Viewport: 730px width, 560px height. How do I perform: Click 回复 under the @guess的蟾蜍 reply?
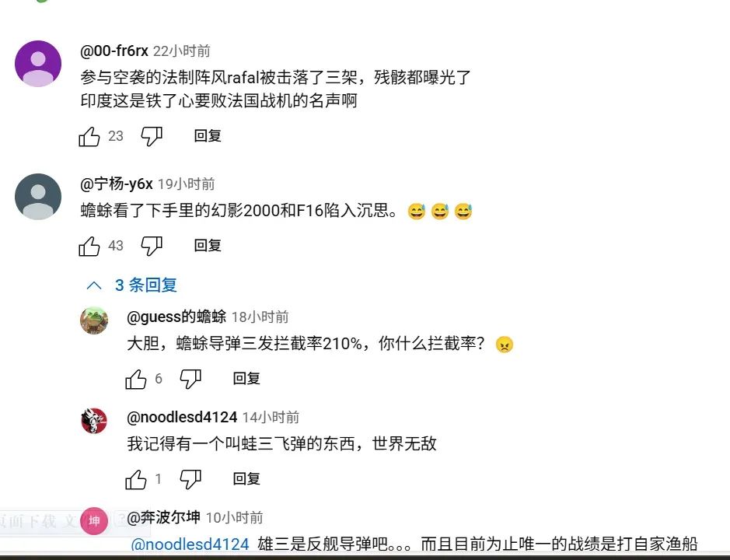click(246, 378)
